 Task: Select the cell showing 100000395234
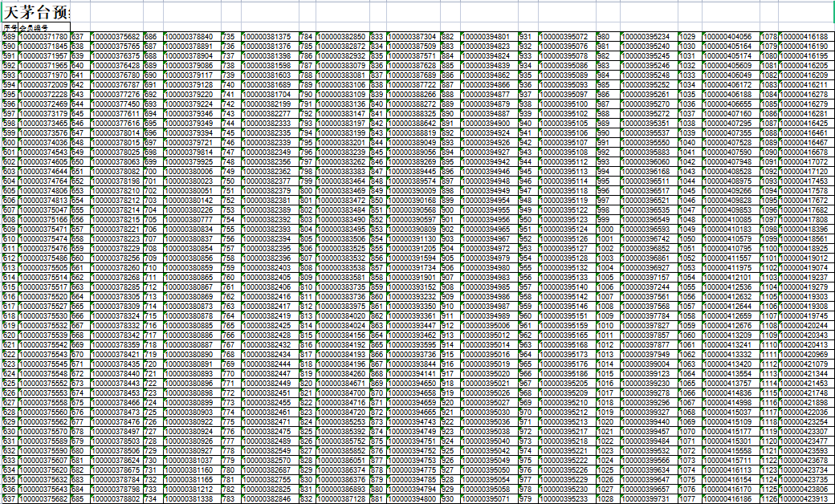coord(647,37)
